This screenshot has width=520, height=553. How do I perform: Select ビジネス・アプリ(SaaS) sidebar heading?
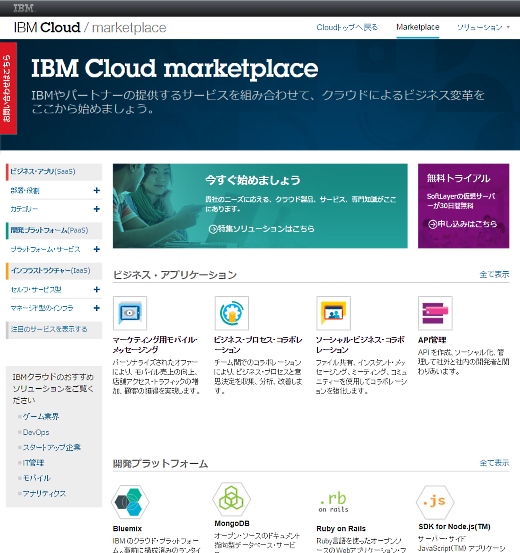54,172
